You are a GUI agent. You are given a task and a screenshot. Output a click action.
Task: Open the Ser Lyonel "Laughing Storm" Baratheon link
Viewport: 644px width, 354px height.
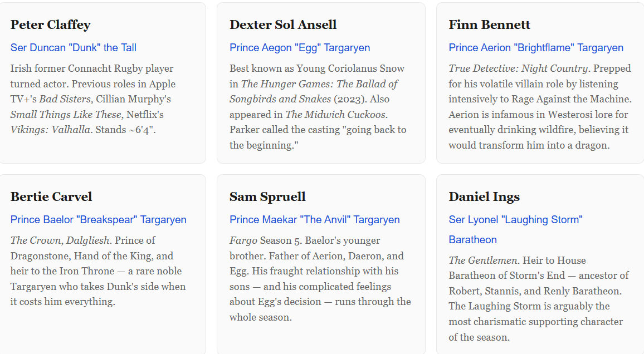pyautogui.click(x=515, y=220)
